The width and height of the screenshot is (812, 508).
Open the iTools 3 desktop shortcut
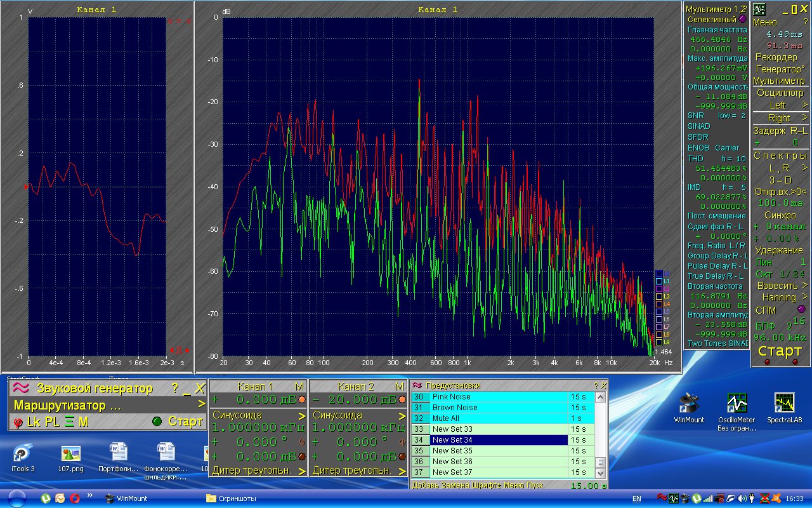point(23,457)
